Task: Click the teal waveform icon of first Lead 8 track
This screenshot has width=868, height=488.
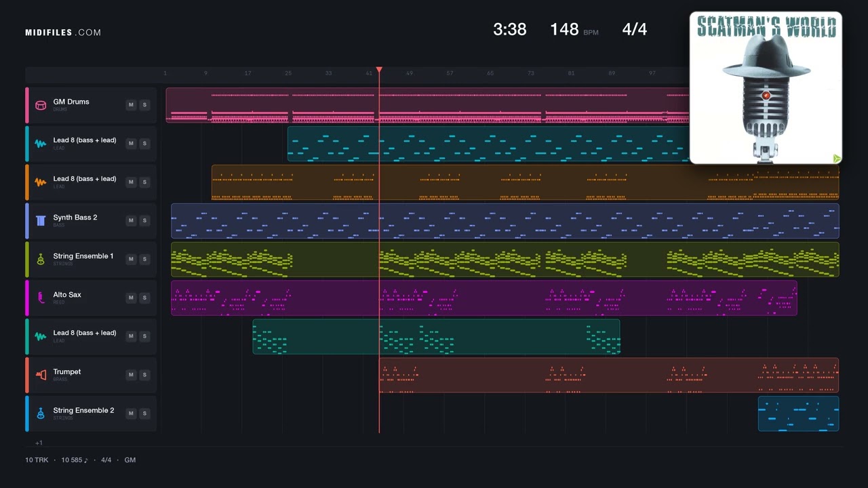Action: point(41,144)
